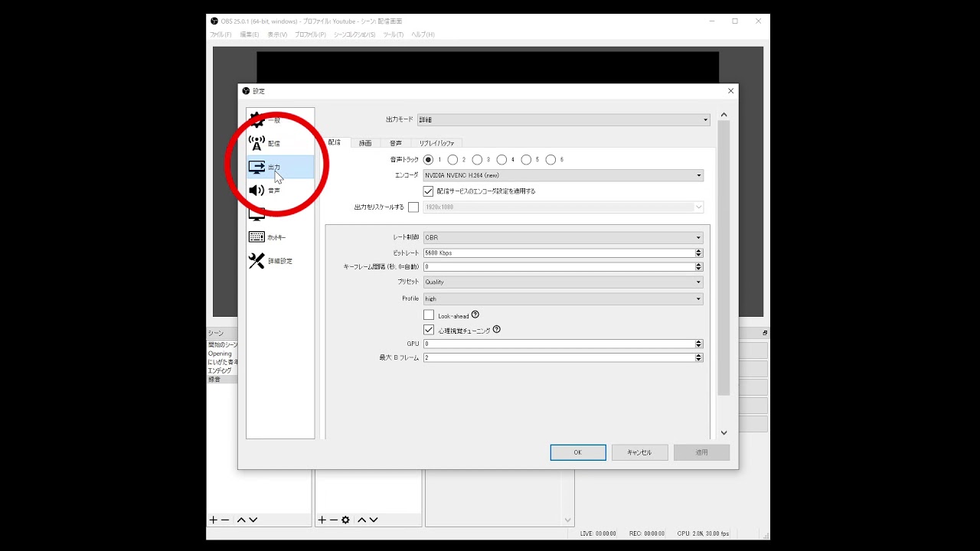Image resolution: width=980 pixels, height=551 pixels.
Task: Open the 編集(E) menu
Action: [250, 34]
